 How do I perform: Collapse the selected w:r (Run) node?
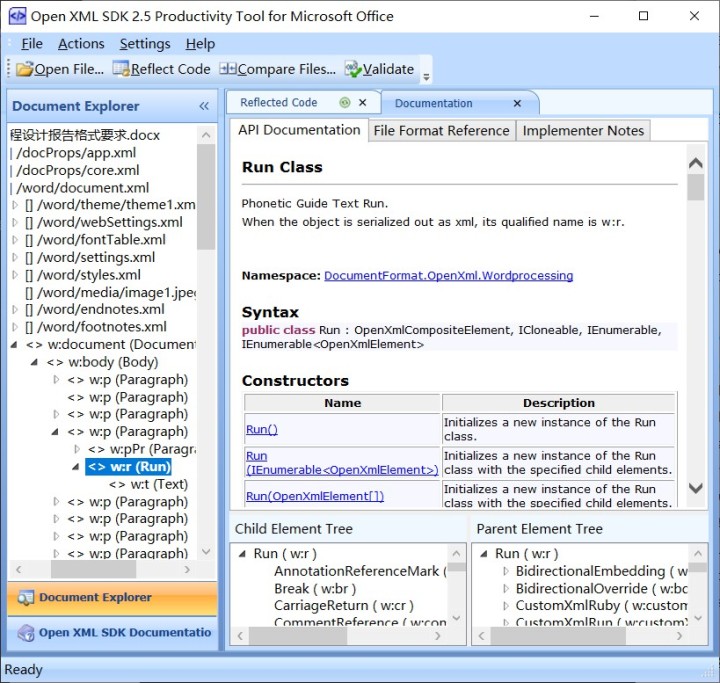pos(76,467)
